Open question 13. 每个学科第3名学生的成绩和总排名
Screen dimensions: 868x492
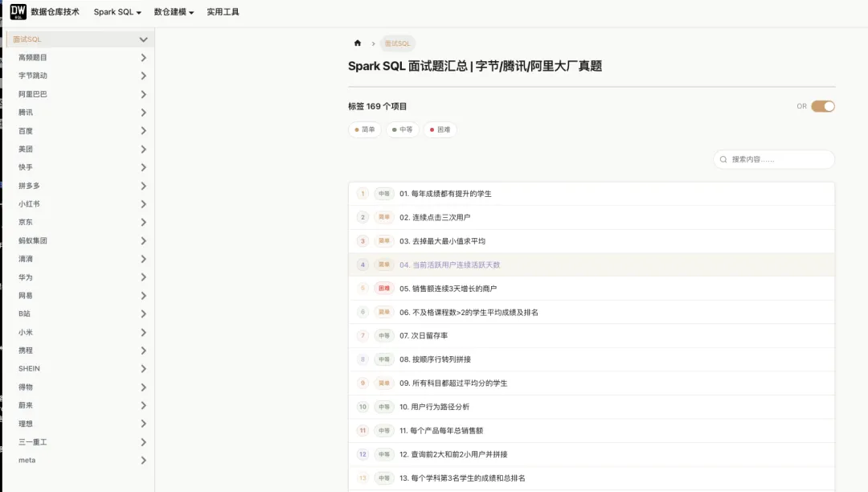click(x=592, y=478)
